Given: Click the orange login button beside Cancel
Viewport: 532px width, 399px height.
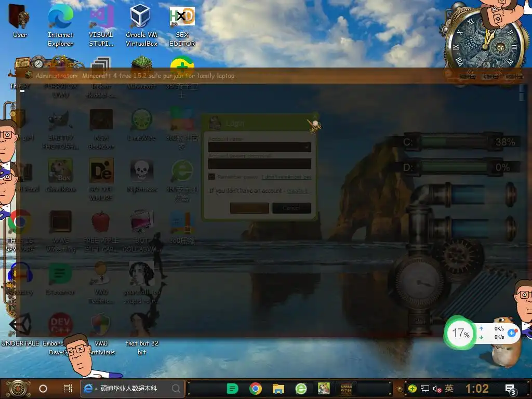Looking at the screenshot, I should [249, 208].
